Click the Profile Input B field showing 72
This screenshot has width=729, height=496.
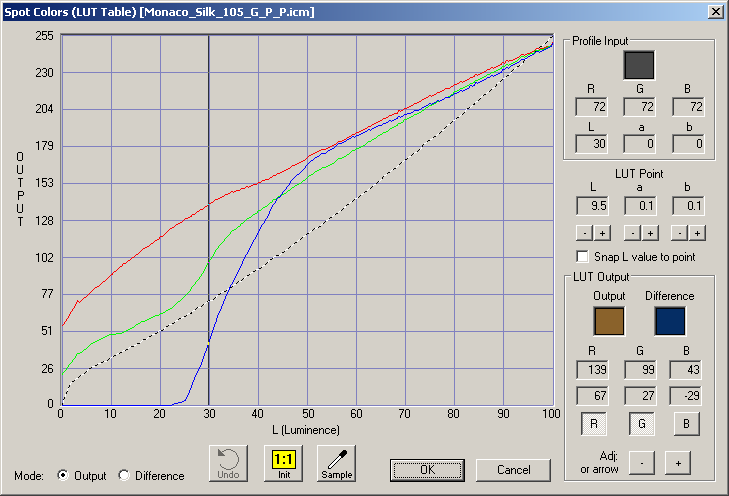tap(688, 107)
